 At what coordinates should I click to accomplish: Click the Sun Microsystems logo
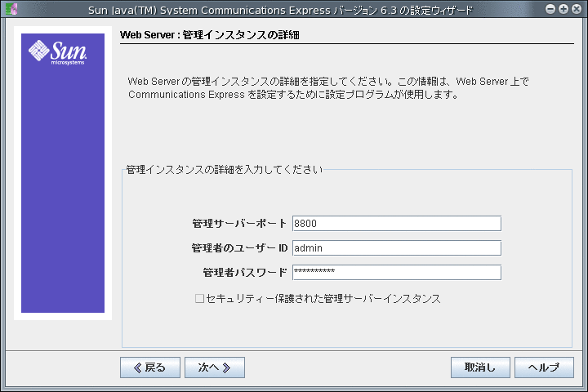click(58, 52)
